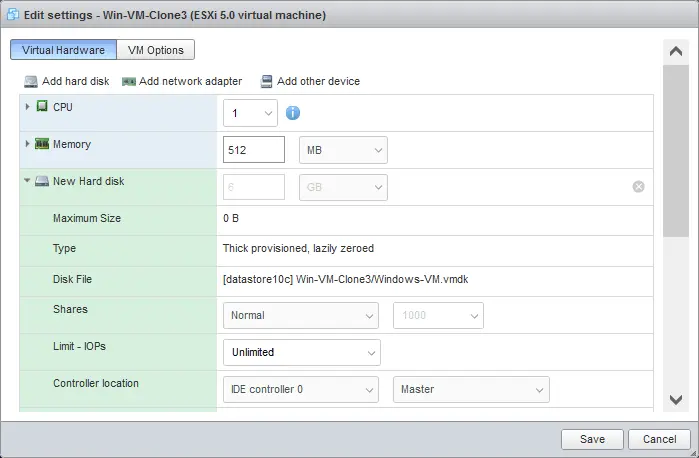Viewport: 699px width, 458px height.
Task: Click the VM icon in the title bar
Action: tap(12, 14)
